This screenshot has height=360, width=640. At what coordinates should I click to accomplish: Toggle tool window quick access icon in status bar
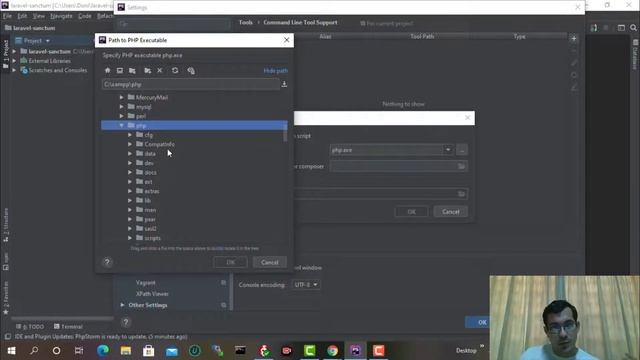click(7, 337)
